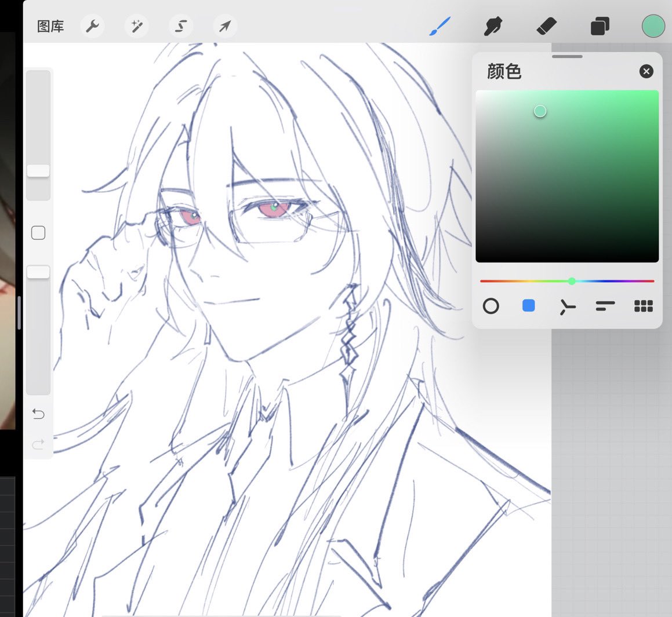Select the Eraser tool

[546, 26]
